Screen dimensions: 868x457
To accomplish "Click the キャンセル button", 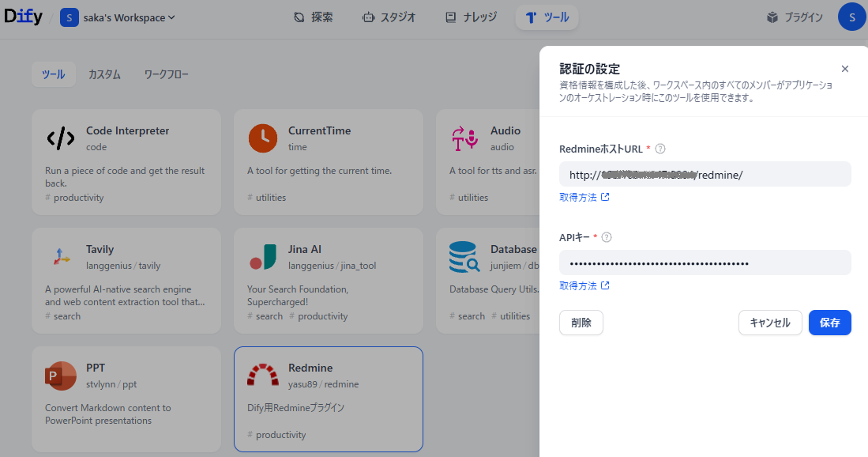I will point(770,323).
